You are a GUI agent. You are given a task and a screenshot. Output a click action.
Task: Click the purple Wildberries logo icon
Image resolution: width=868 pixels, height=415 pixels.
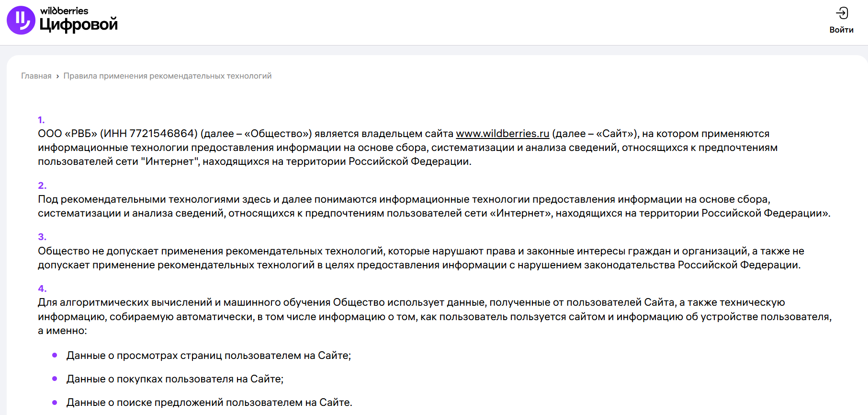point(21,20)
